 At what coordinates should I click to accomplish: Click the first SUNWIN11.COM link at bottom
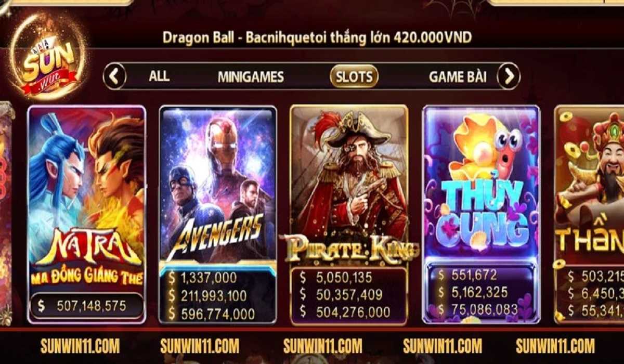80,345
